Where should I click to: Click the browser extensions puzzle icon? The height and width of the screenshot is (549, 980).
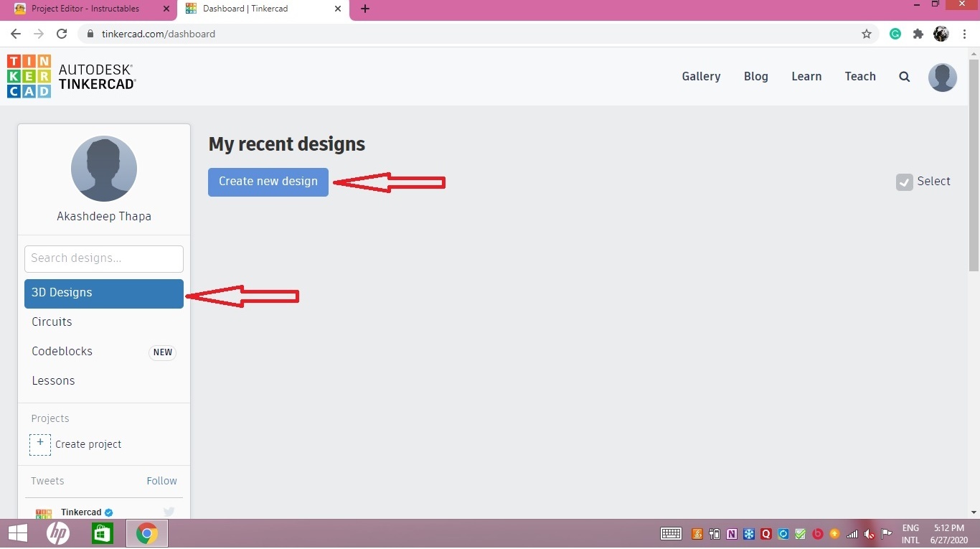tap(918, 34)
